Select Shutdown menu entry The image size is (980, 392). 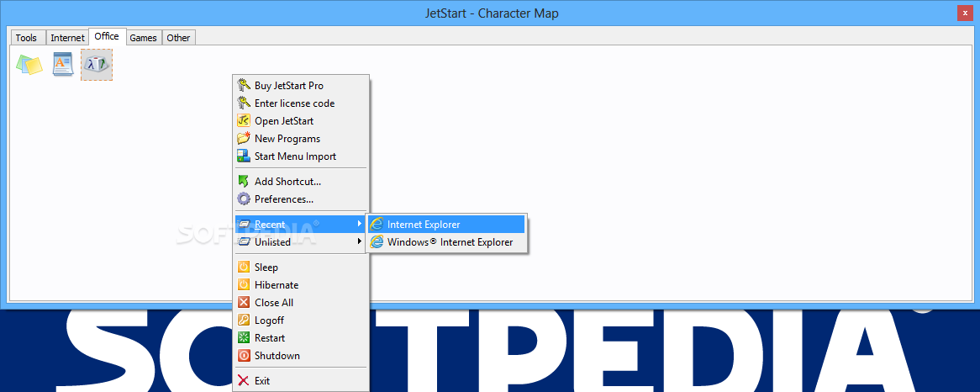301,355
